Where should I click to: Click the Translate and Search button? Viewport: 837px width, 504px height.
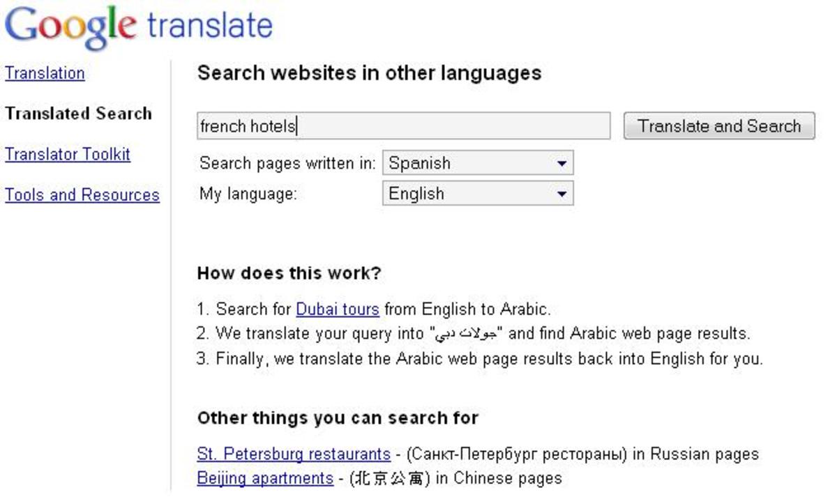tap(718, 126)
